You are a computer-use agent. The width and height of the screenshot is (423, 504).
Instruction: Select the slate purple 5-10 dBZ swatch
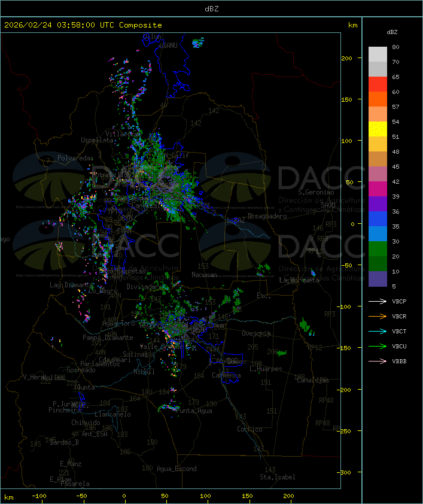[378, 279]
